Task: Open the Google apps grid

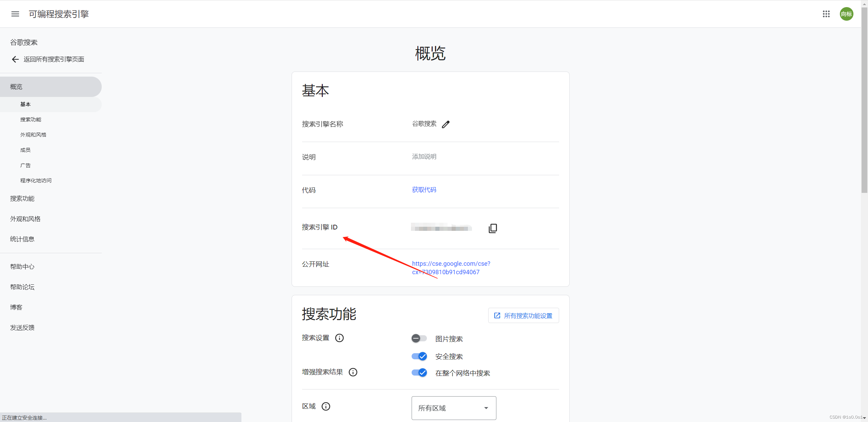Action: pos(826,14)
